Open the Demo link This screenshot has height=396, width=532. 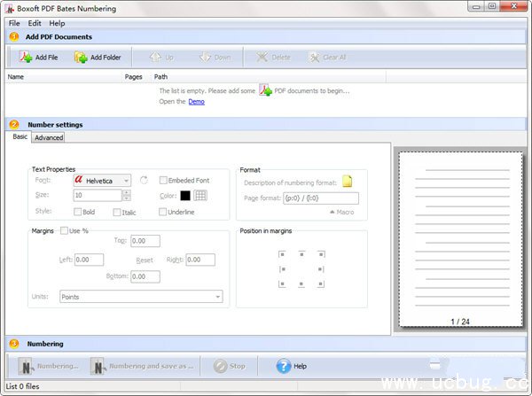point(196,101)
